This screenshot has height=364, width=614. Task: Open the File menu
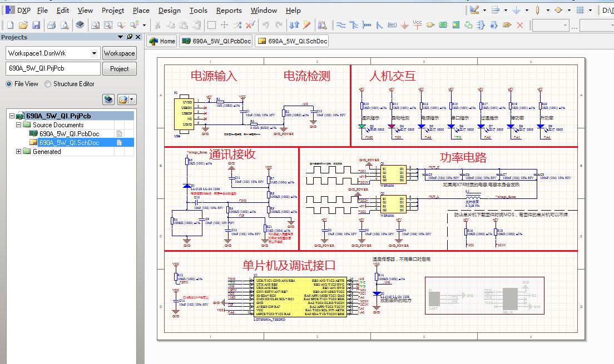(x=42, y=11)
